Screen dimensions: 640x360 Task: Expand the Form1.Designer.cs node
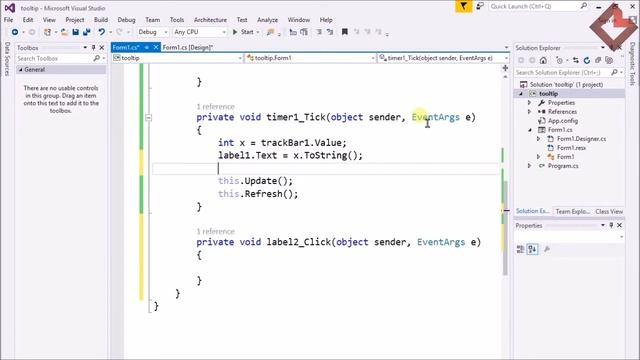tap(539, 139)
